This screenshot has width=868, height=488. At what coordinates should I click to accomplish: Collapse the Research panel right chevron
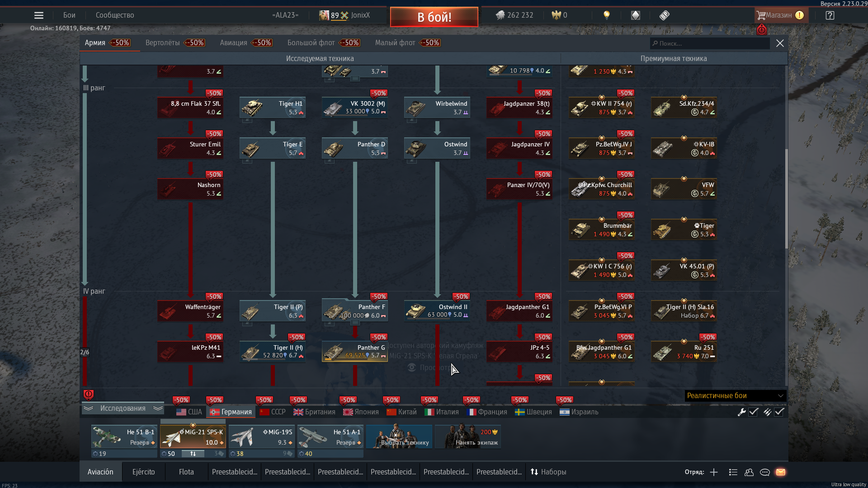[x=158, y=408]
